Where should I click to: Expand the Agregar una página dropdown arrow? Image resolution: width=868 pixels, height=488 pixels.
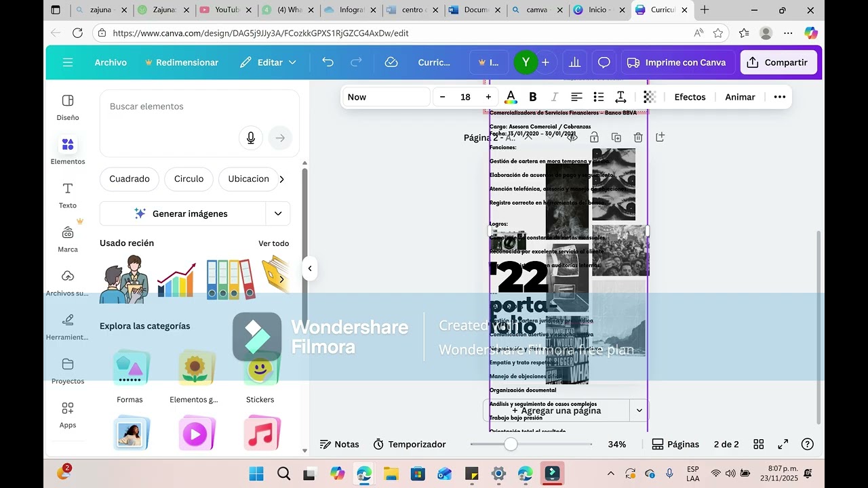tap(638, 410)
